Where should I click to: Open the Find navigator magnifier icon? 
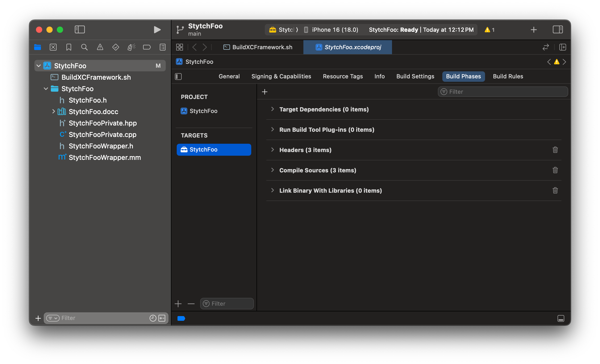(x=84, y=47)
